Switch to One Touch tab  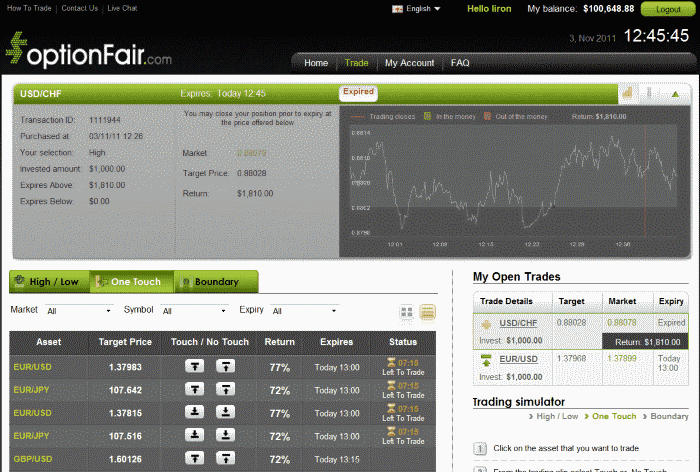(x=132, y=282)
